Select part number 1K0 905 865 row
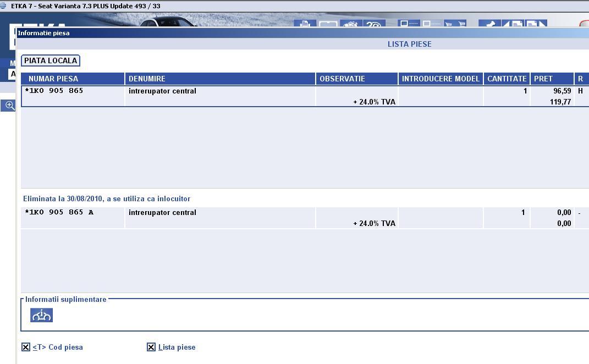Viewport: 589px width, 364px height. coord(55,91)
